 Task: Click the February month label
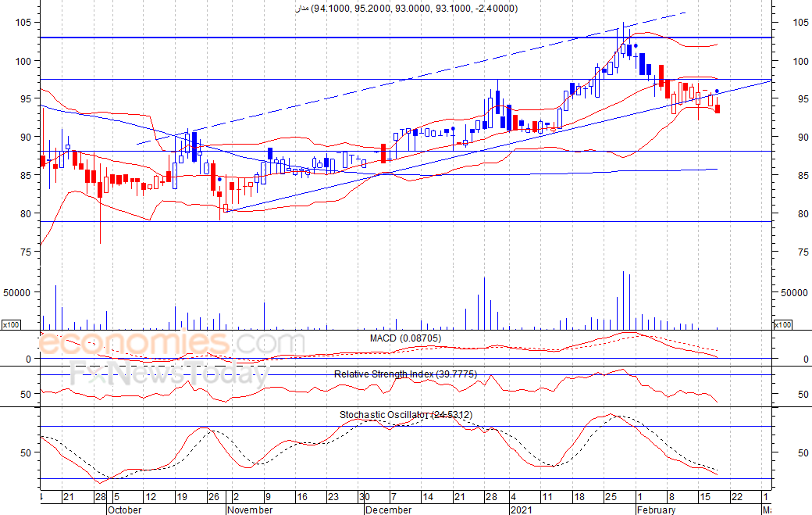[x=656, y=510]
